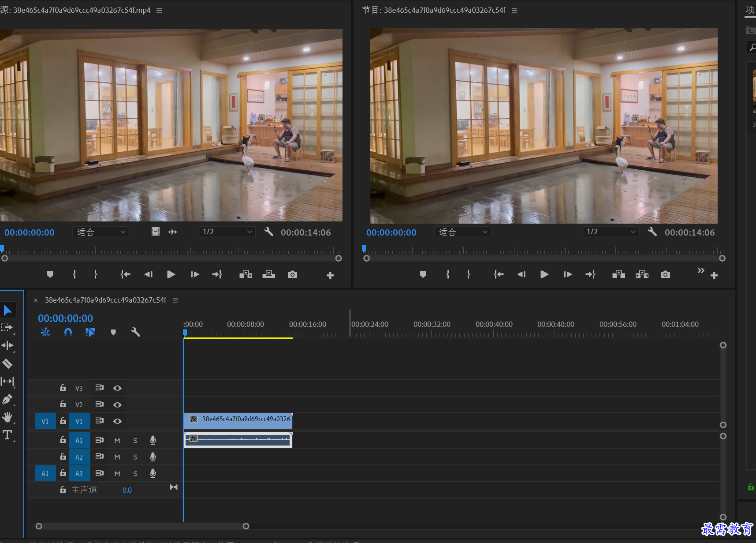Viewport: 756px width, 543px height.
Task: Go to Out point in program monitor
Action: click(x=591, y=274)
